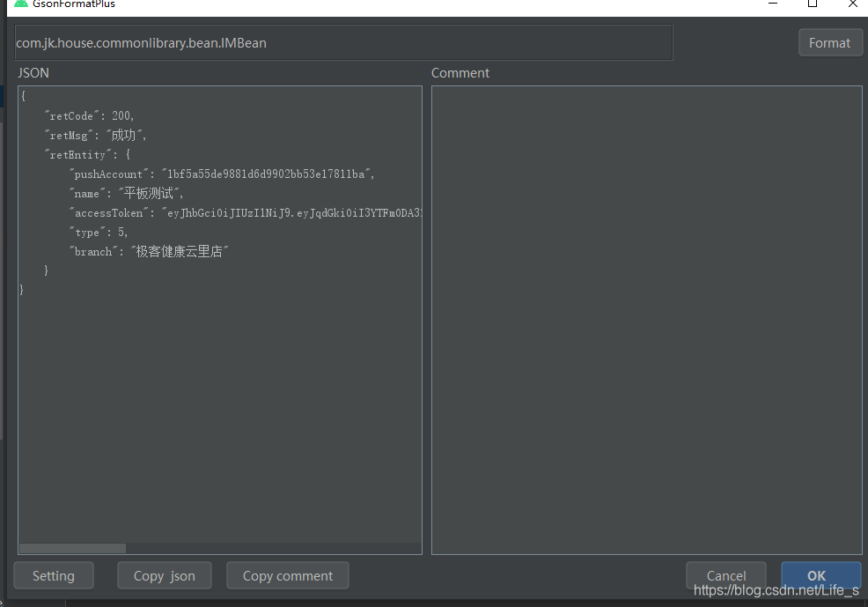Click Copy comment to copy comments

(287, 575)
